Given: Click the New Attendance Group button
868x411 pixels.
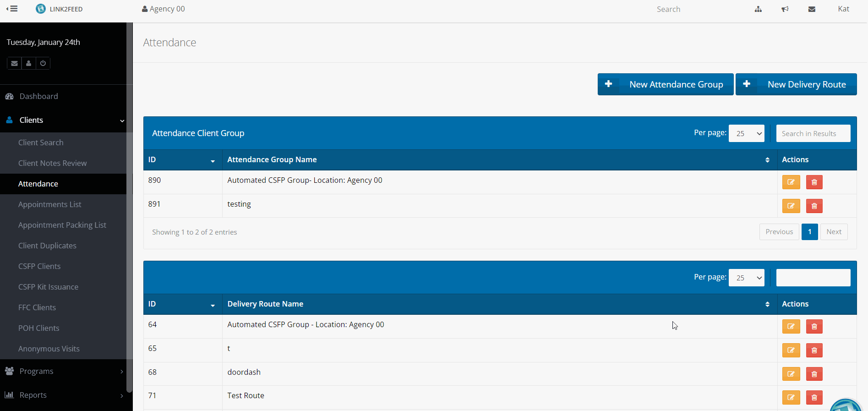Looking at the screenshot, I should click(x=665, y=85).
